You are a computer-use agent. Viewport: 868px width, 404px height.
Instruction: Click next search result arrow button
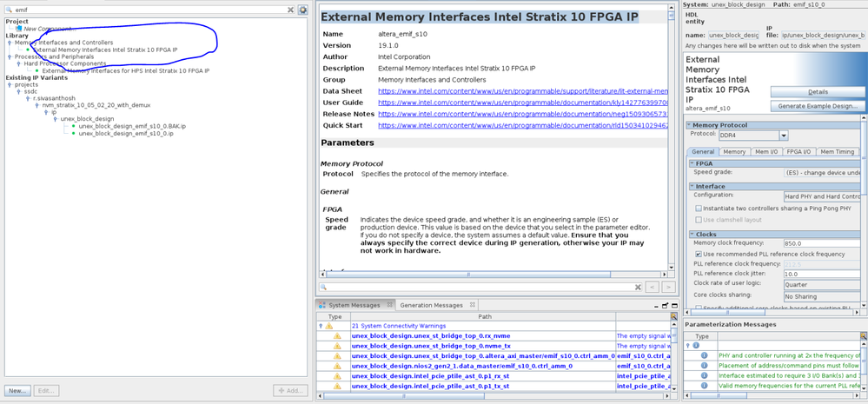[668, 287]
